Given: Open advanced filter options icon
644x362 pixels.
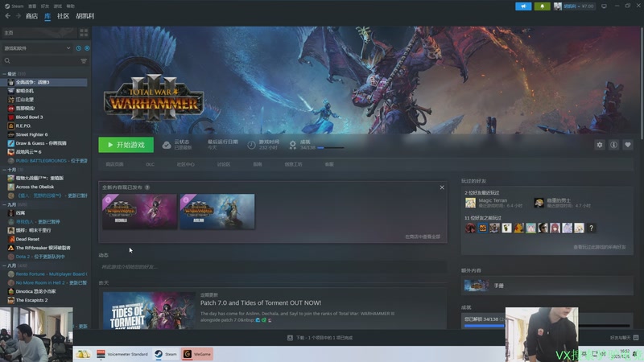Looking at the screenshot, I should [x=84, y=61].
